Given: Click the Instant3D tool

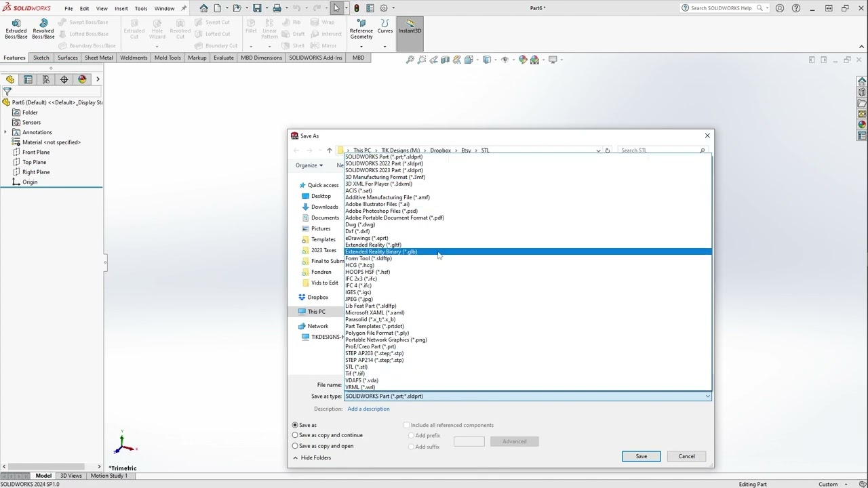Looking at the screenshot, I should point(410,33).
